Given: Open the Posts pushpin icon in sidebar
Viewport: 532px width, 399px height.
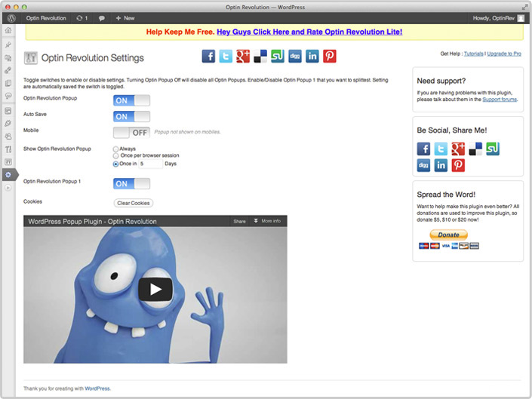Looking at the screenshot, I should tap(8, 45).
